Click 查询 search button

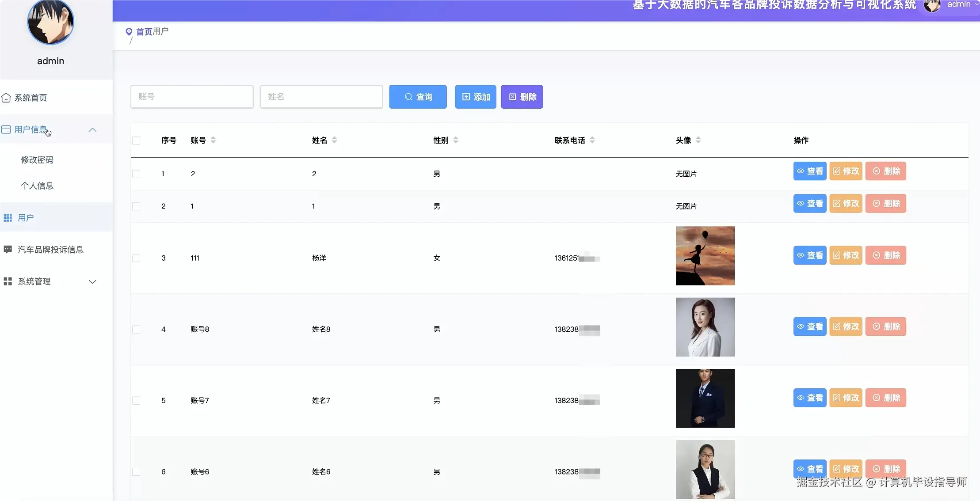tap(418, 97)
